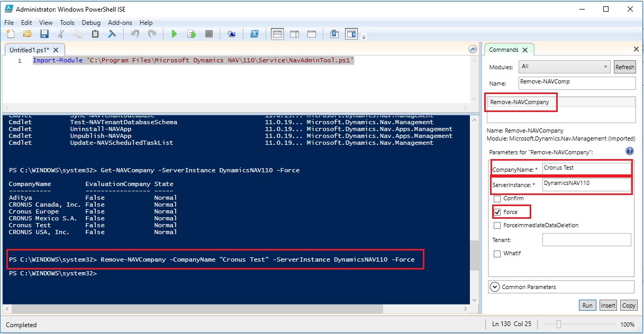This screenshot has height=334, width=644.
Task: Save the script with the floppy icon
Action: 44,34
